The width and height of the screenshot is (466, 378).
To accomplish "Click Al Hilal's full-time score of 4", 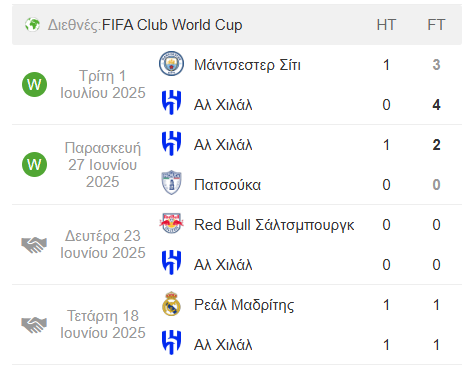I will tap(436, 105).
